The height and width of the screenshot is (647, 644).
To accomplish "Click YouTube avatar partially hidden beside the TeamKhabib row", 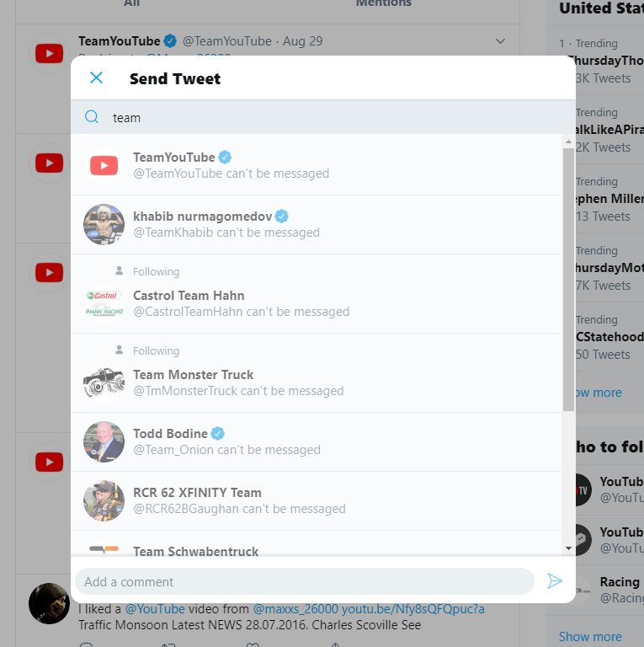I will [x=49, y=163].
